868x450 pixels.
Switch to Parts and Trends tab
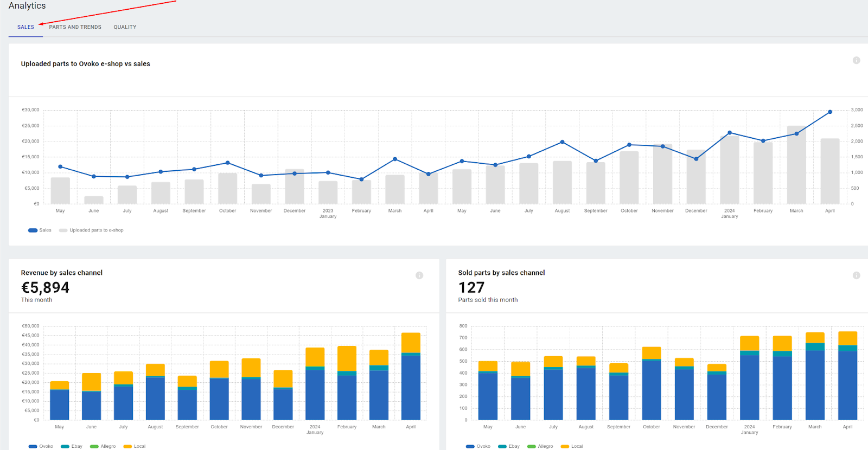75,27
